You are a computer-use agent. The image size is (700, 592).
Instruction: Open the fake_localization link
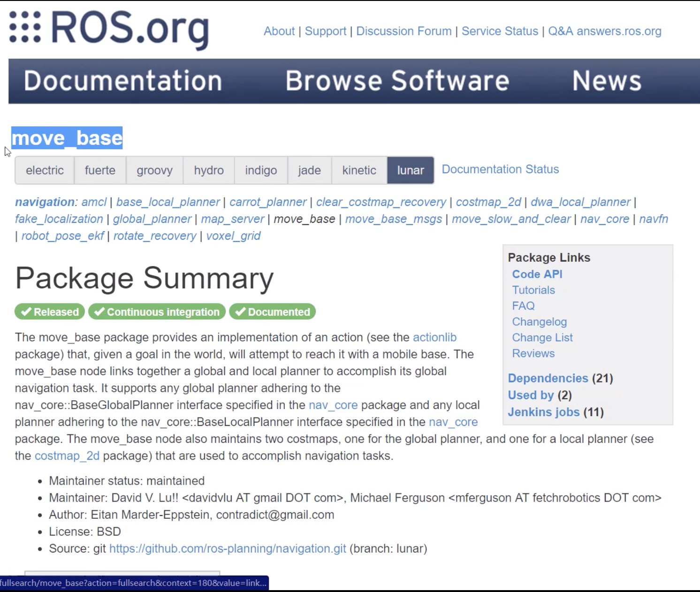(59, 219)
